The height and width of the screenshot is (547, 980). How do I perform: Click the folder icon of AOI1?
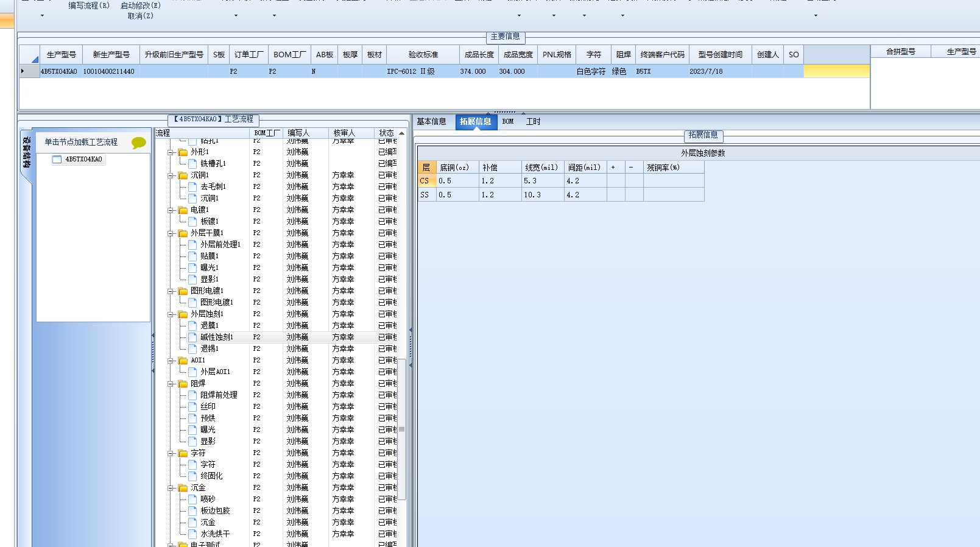[x=183, y=361]
